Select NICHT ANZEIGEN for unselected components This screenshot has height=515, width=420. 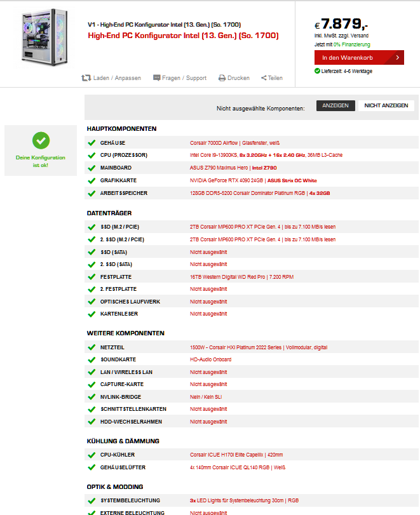click(x=386, y=105)
